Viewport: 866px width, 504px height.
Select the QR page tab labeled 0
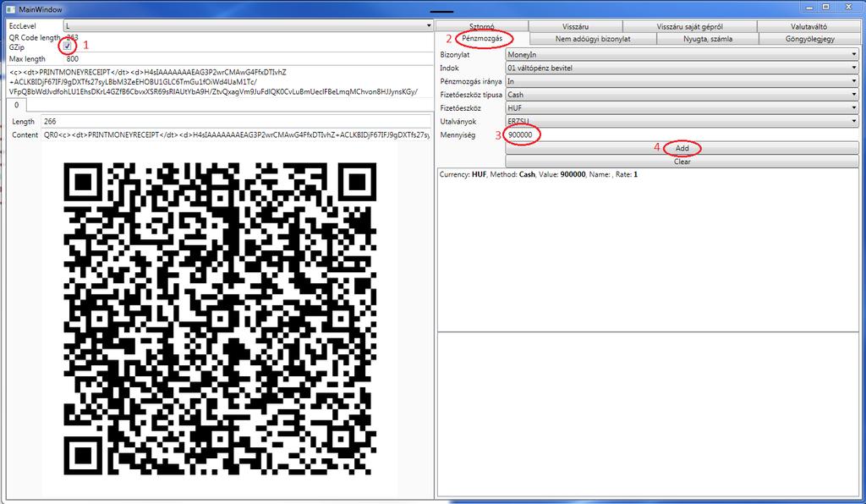[x=17, y=105]
